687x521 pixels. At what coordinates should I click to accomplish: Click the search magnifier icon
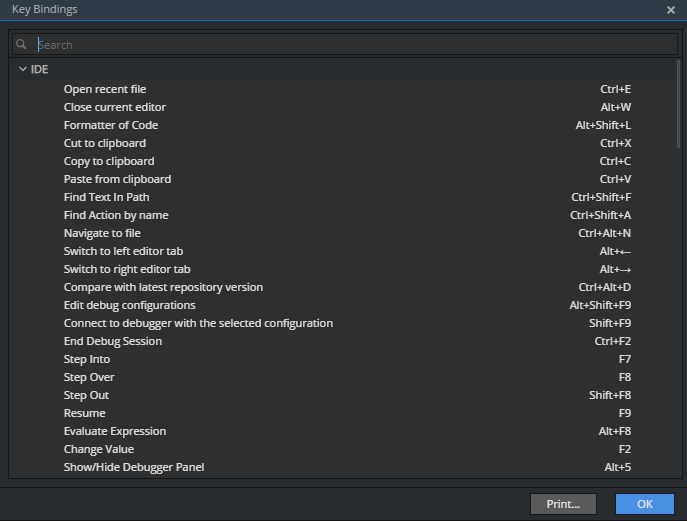click(x=21, y=44)
